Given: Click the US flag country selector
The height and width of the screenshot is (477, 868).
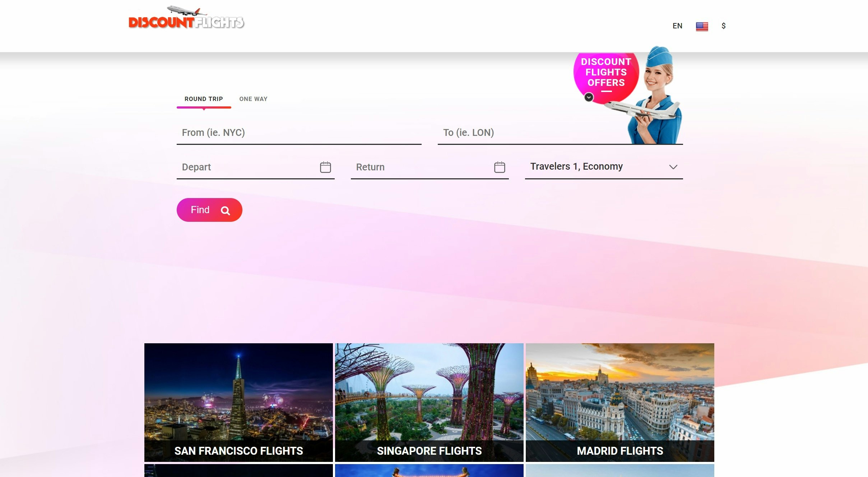Looking at the screenshot, I should 701,26.
